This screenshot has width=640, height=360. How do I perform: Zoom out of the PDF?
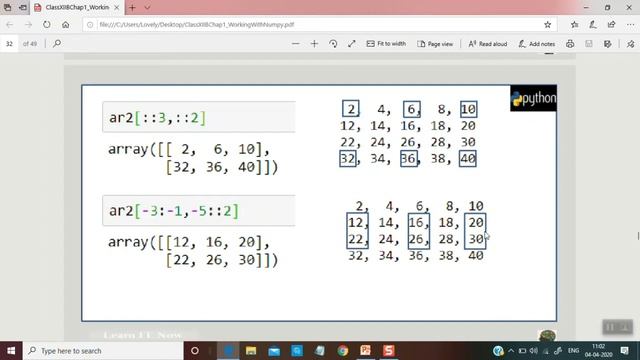[296, 44]
